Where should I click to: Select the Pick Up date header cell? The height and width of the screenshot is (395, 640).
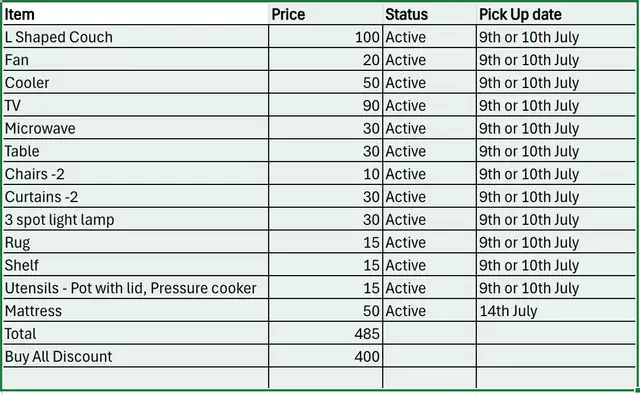[556, 14]
